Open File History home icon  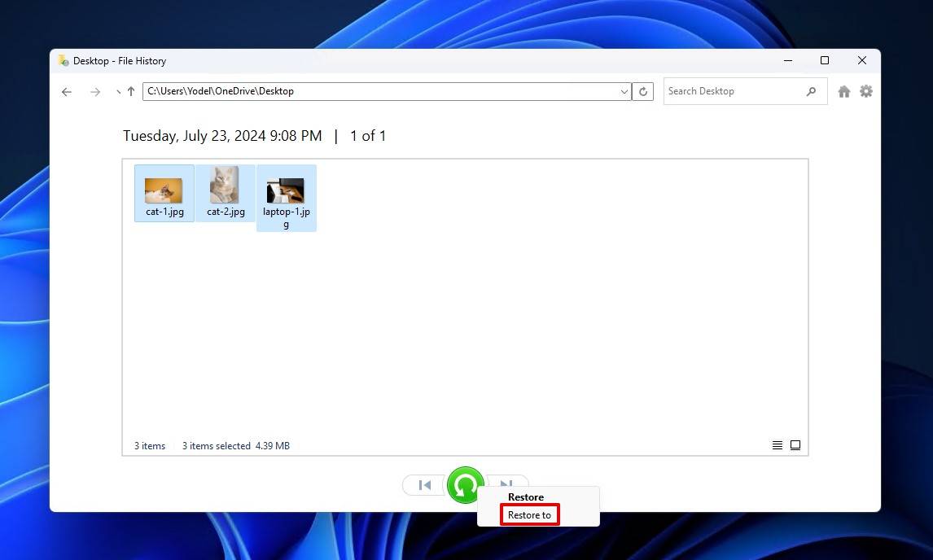click(x=844, y=92)
